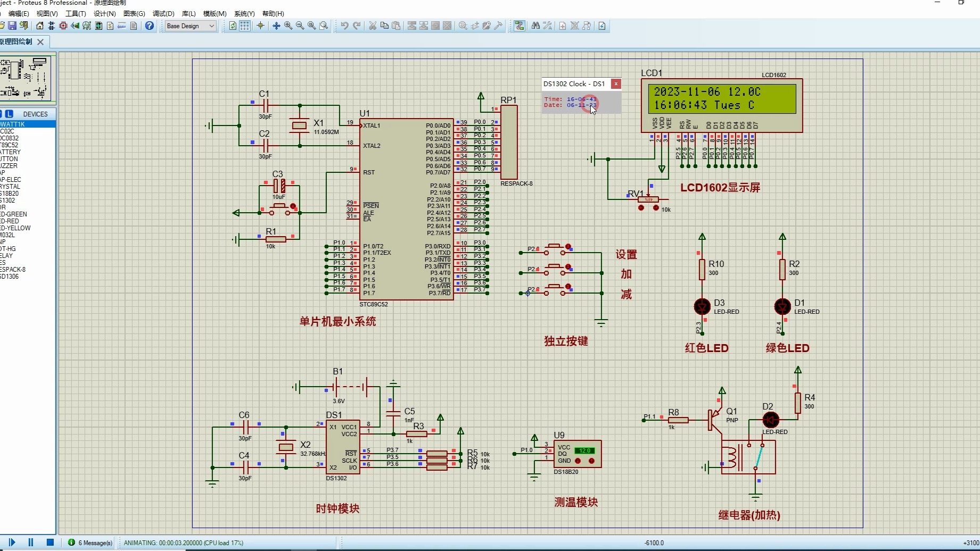This screenshot has width=980, height=551.
Task: Open the Packaging Tool icon
Action: [x=487, y=26]
